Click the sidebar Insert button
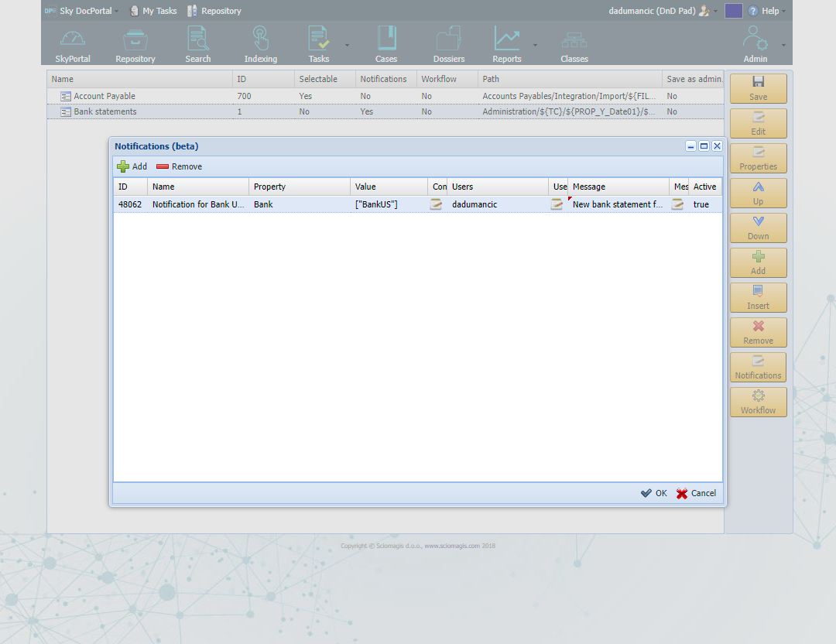This screenshot has height=644, width=836. click(x=758, y=297)
